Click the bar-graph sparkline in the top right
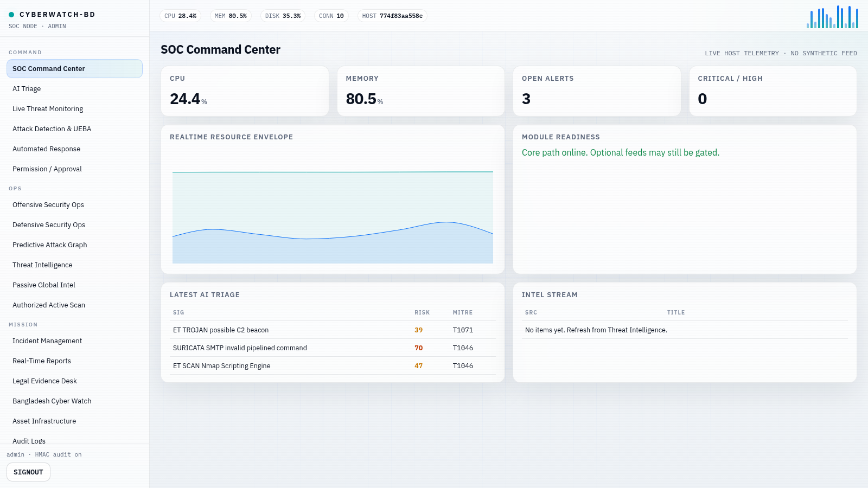The image size is (868, 488). click(832, 17)
